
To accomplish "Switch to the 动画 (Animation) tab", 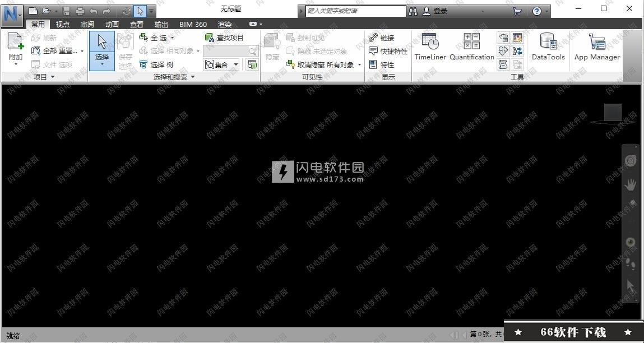I will [x=112, y=24].
